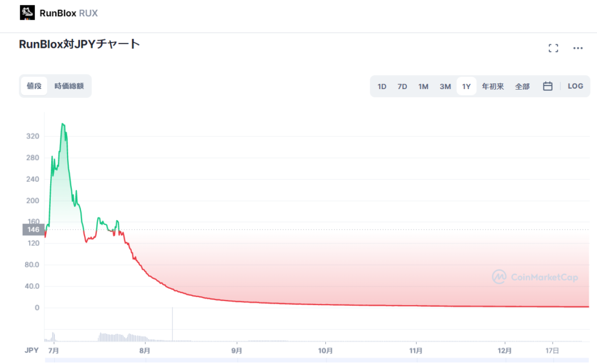Click the 200 y-axis label
597x364 pixels.
pos(33,200)
